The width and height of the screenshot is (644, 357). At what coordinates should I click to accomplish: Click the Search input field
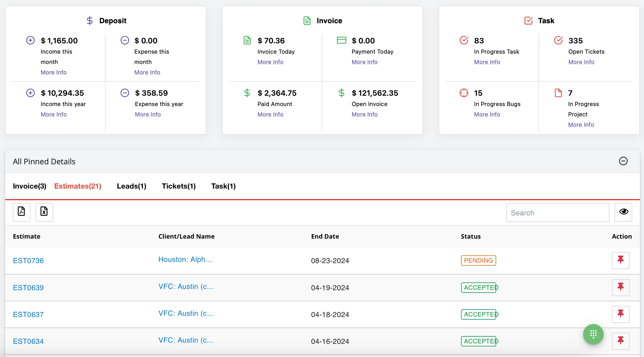point(557,213)
